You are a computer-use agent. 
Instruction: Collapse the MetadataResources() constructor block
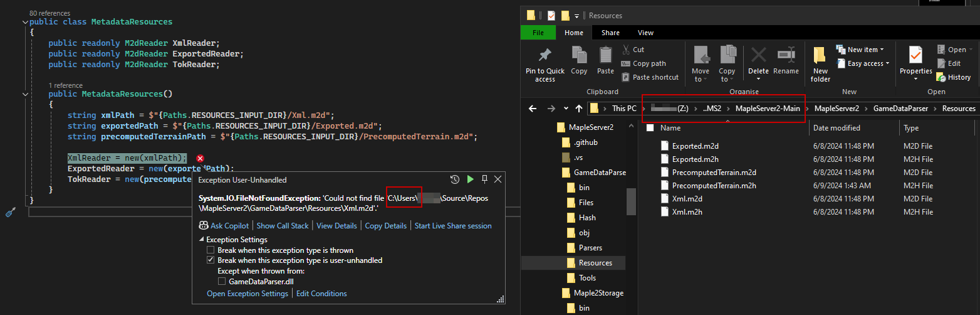(x=25, y=94)
